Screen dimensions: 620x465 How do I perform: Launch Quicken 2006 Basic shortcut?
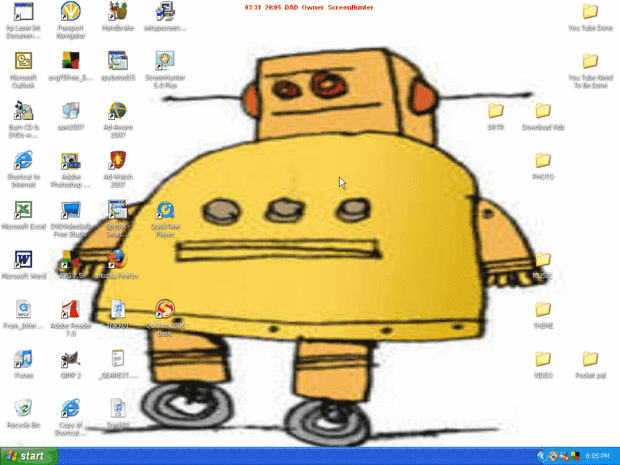click(x=165, y=310)
